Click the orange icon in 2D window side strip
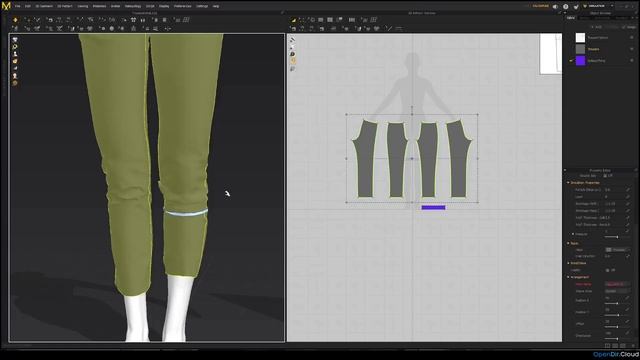The height and width of the screenshot is (360, 640). (x=293, y=61)
